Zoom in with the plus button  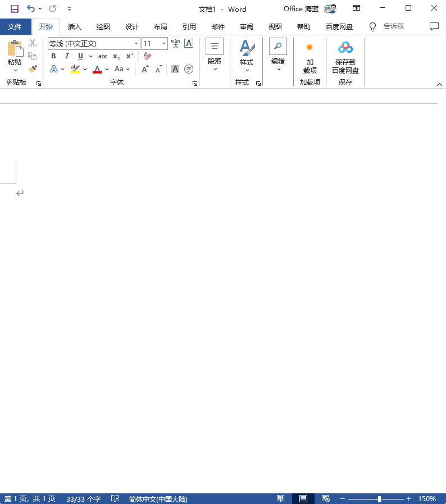[x=409, y=499]
